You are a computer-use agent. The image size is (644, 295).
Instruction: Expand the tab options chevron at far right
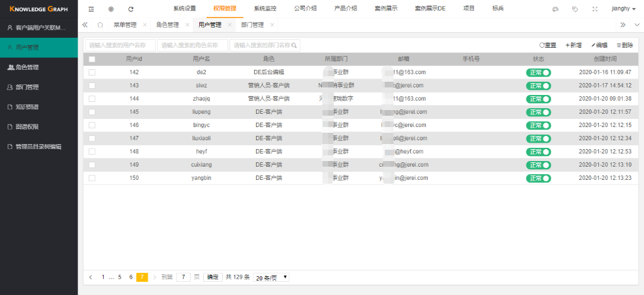tap(635, 25)
